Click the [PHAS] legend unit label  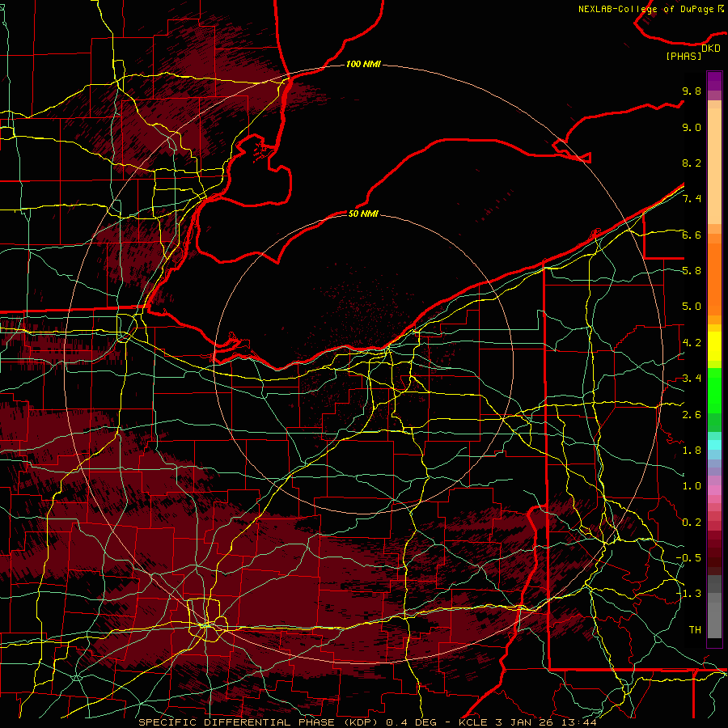click(684, 57)
